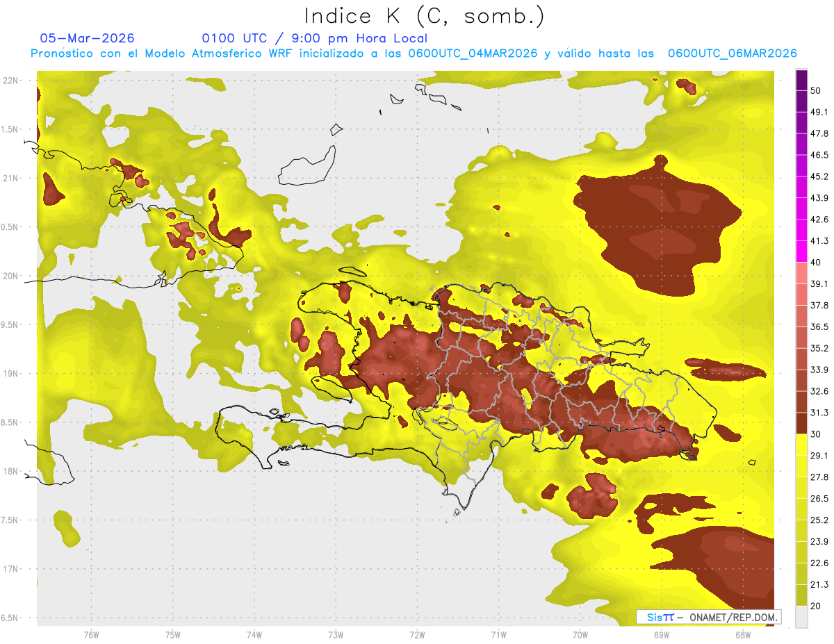
Task: Click the colorbar value '21.3'
Action: [x=819, y=585]
